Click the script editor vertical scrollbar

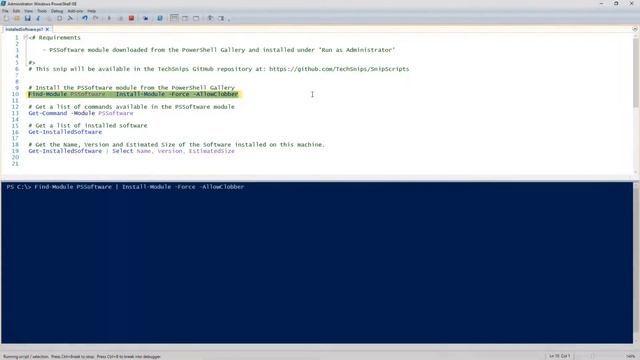tap(636, 104)
